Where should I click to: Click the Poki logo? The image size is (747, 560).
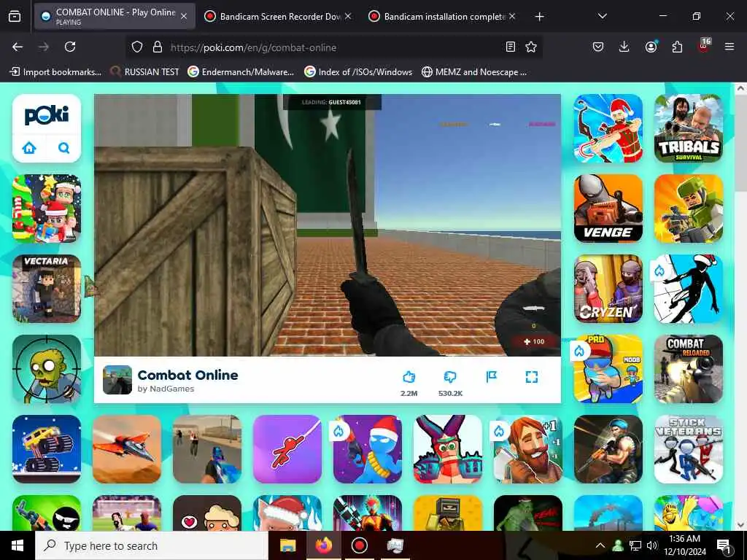[46, 115]
